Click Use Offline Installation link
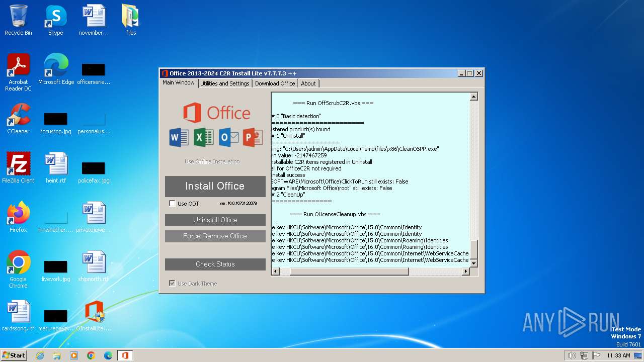644x362 pixels. click(x=212, y=161)
